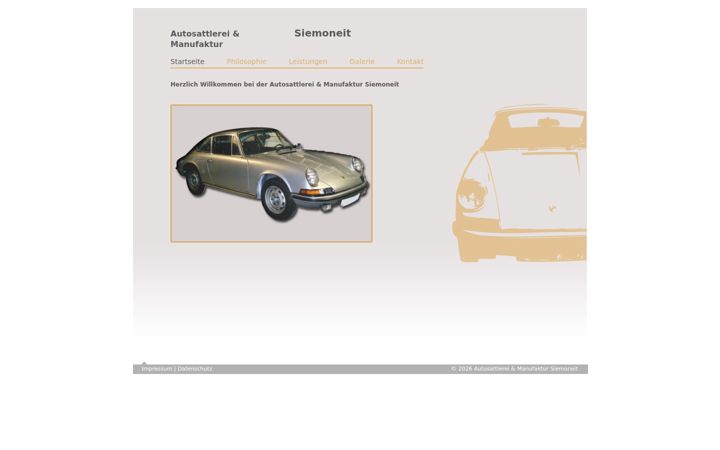Image resolution: width=720 pixels, height=450 pixels.
Task: Navigate to the Galerie page
Action: tap(362, 62)
